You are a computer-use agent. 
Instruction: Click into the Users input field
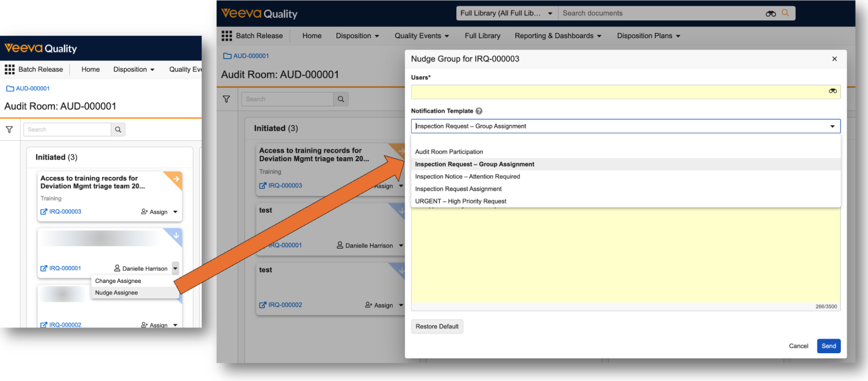pos(617,92)
